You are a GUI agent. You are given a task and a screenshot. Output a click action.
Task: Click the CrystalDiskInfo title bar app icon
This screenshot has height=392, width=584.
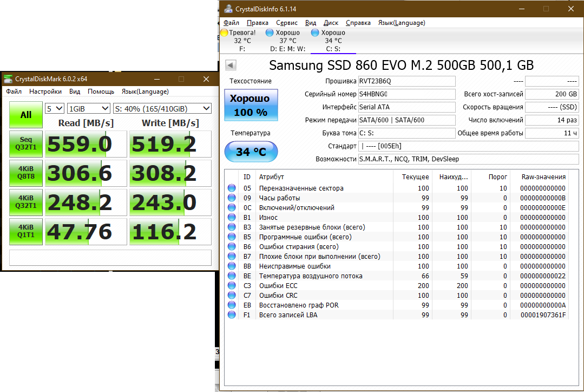[x=228, y=9]
